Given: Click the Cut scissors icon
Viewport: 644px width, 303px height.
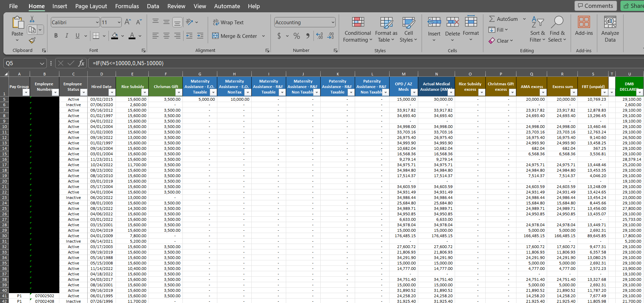Looking at the screenshot, I should [x=32, y=19].
